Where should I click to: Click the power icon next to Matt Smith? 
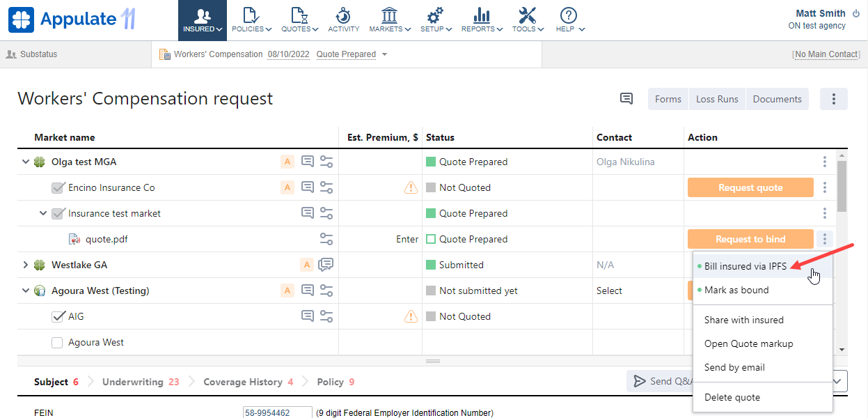(x=855, y=13)
